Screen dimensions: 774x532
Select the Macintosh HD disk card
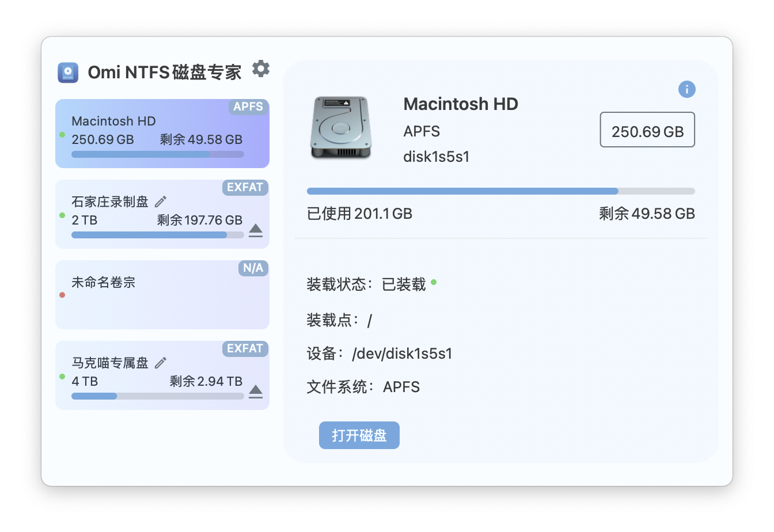162,134
